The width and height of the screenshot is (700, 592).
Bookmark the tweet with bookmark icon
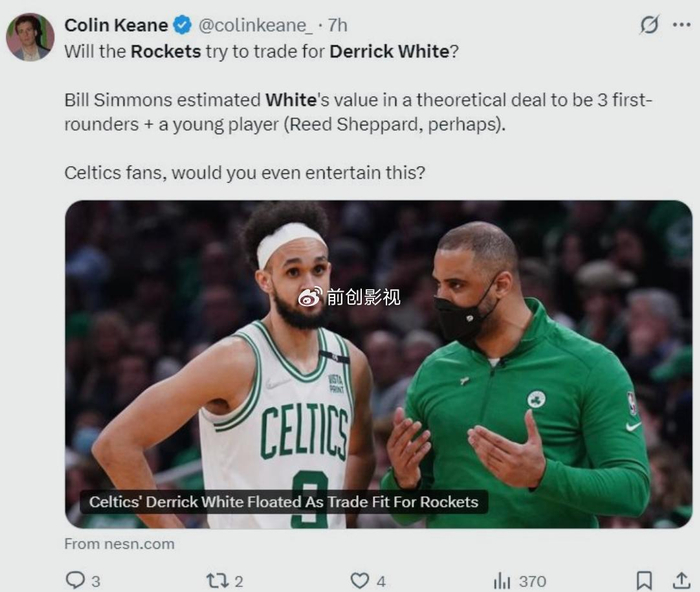644,580
